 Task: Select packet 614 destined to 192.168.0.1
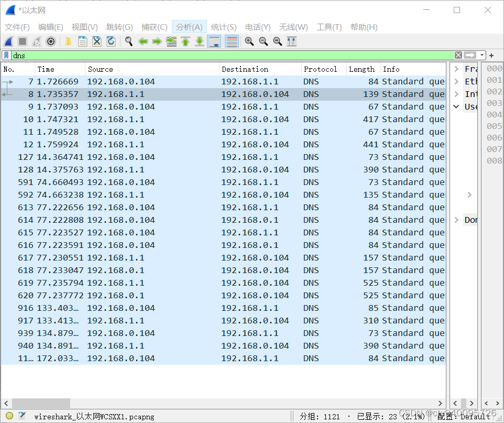point(223,220)
